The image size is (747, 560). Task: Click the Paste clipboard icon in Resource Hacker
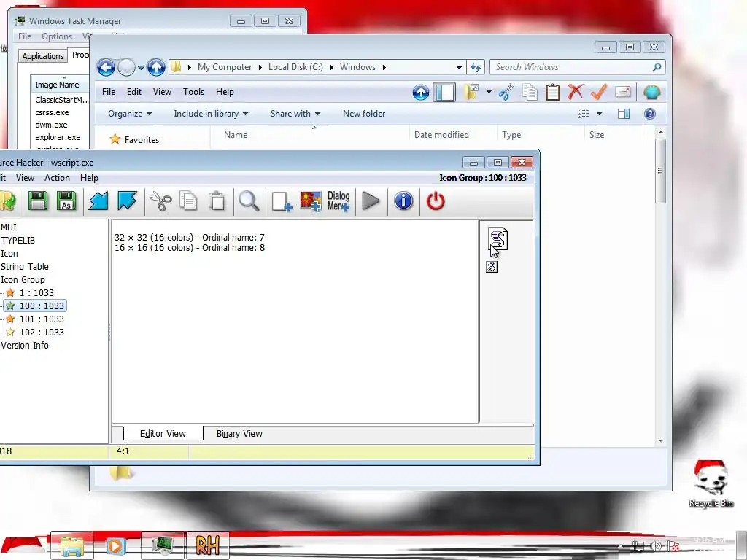[x=217, y=201]
